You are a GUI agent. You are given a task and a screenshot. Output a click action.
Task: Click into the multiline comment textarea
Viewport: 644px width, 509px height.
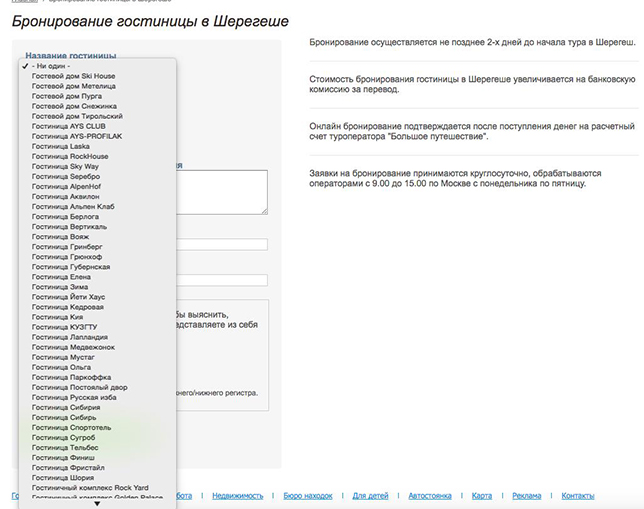222,192
